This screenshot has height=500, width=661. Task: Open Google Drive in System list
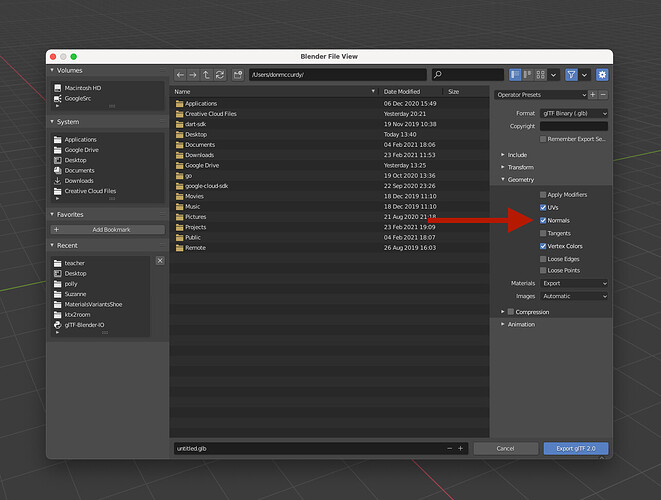tap(107, 150)
